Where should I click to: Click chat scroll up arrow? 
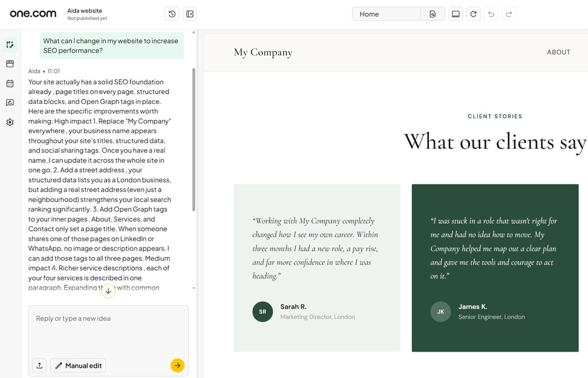(x=194, y=32)
